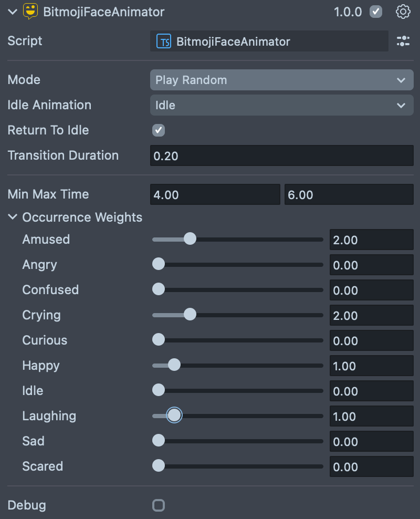Click the Script reference BitmojiFaceAnimator field
The width and height of the screenshot is (420, 519).
point(269,41)
